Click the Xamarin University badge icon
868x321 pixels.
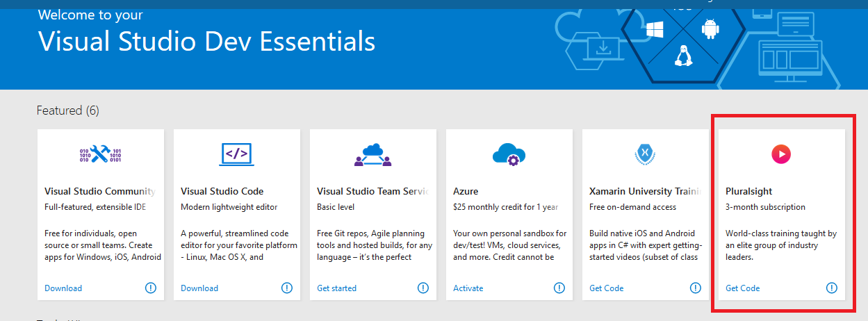(645, 154)
